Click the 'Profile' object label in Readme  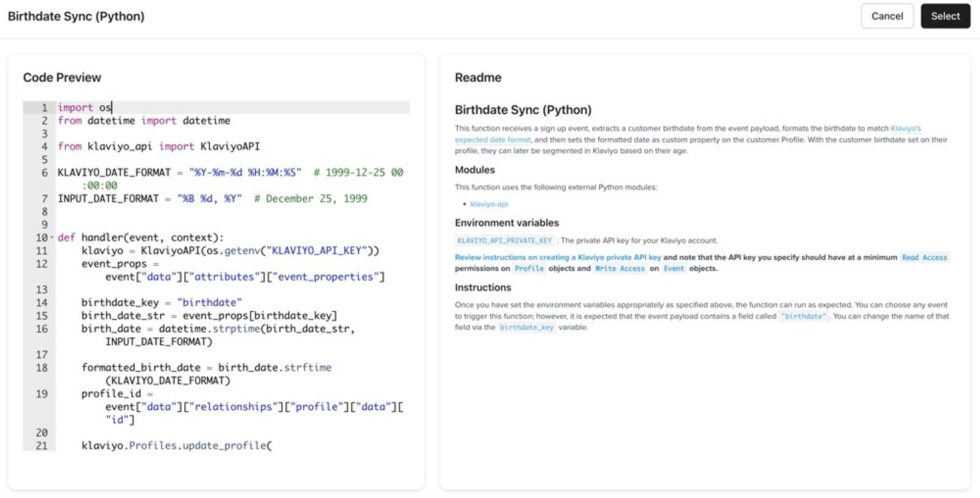pyautogui.click(x=529, y=269)
